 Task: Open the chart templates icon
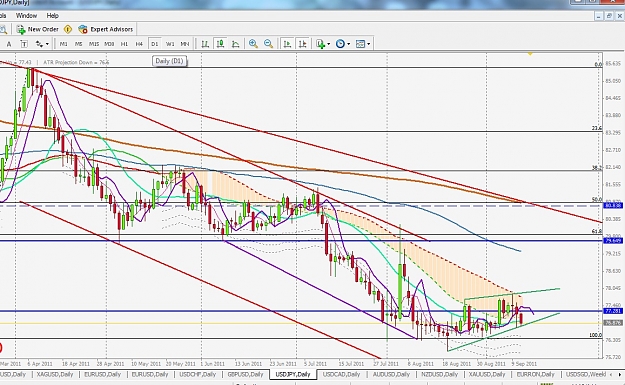(x=360, y=44)
